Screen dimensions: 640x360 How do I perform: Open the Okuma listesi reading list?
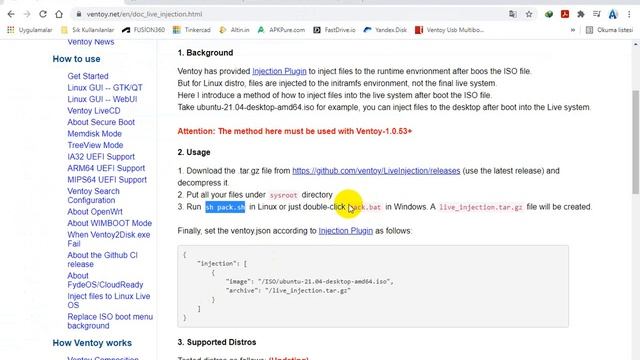pyautogui.click(x=609, y=30)
